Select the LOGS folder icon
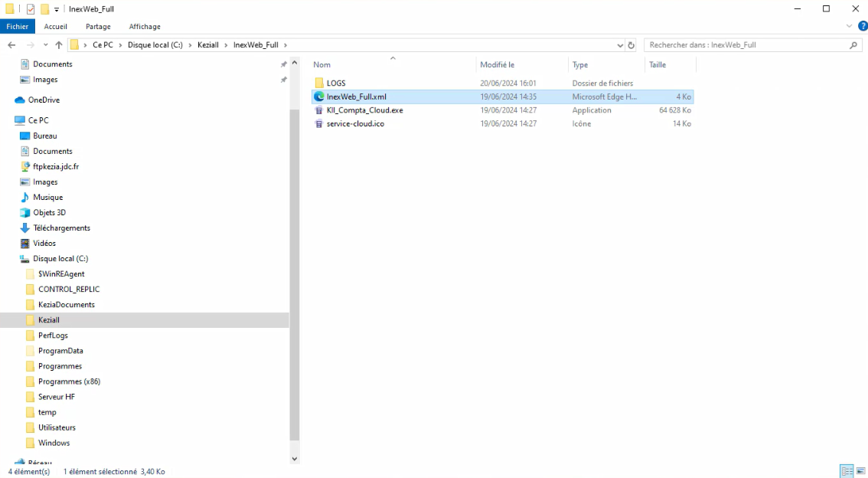Screen dimensions: 868x478 click(319, 83)
